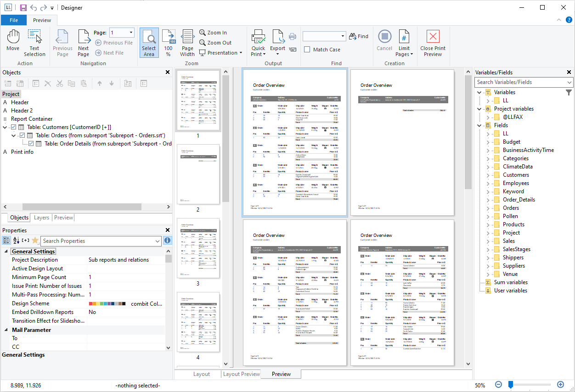Open page 3 thumbnail
The height and width of the screenshot is (392, 575).
198,248
